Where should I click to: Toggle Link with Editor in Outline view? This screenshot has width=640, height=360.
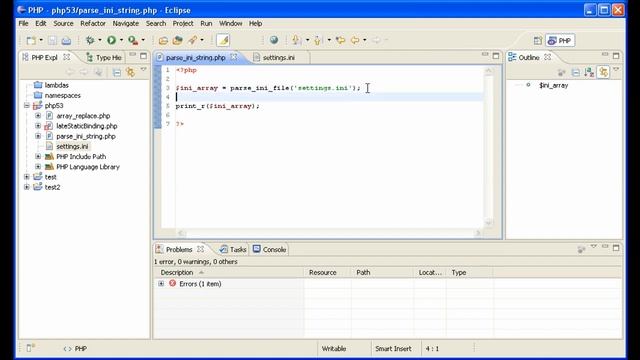(x=603, y=73)
